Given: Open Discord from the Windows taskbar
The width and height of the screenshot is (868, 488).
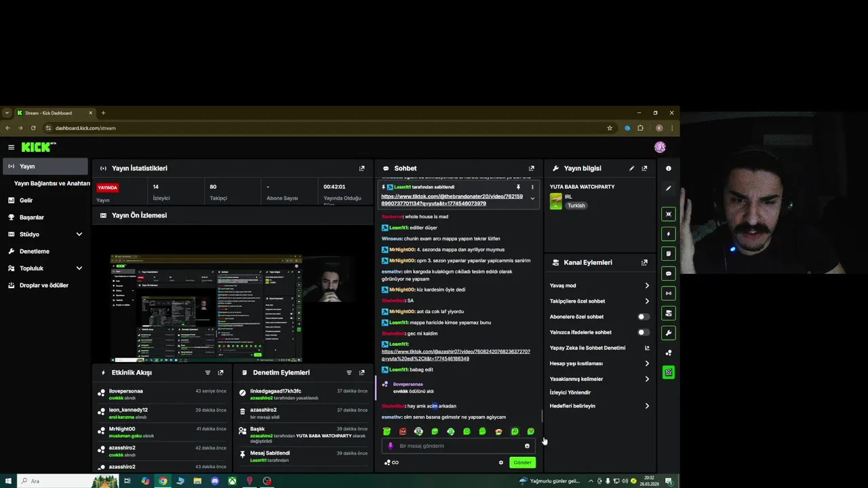Looking at the screenshot, I should [215, 481].
